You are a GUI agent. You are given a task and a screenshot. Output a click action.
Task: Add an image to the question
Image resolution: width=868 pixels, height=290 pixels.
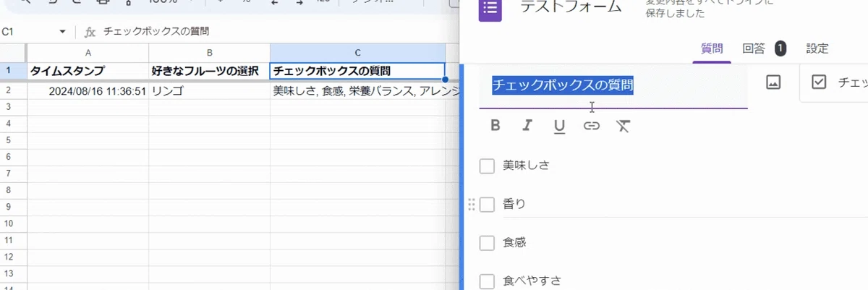pos(773,82)
